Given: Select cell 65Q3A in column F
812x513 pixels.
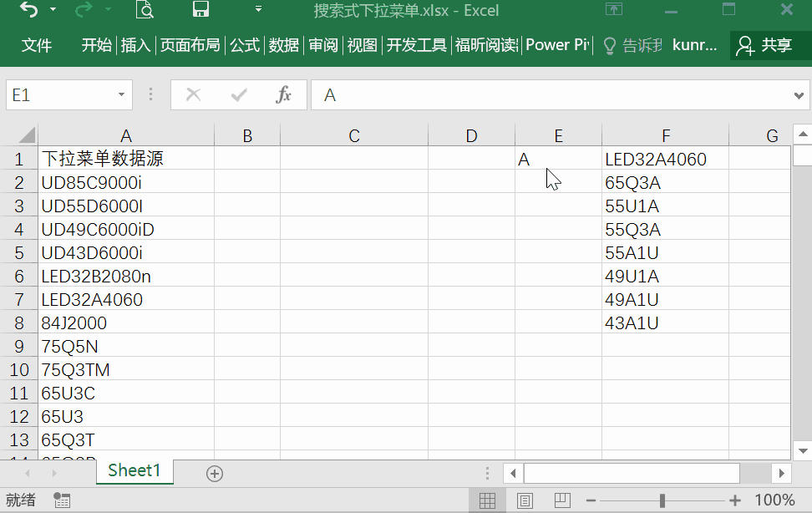Looking at the screenshot, I should point(666,182).
